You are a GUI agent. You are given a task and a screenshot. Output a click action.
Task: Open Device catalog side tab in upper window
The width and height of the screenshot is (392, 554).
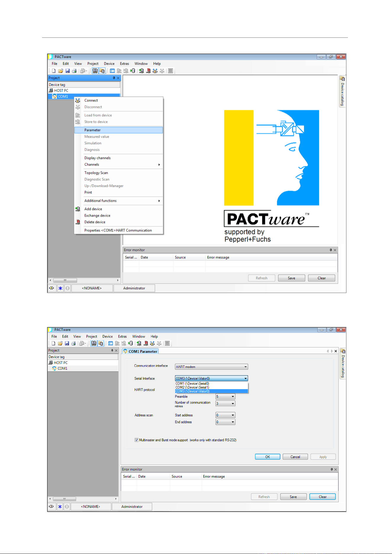(342, 92)
